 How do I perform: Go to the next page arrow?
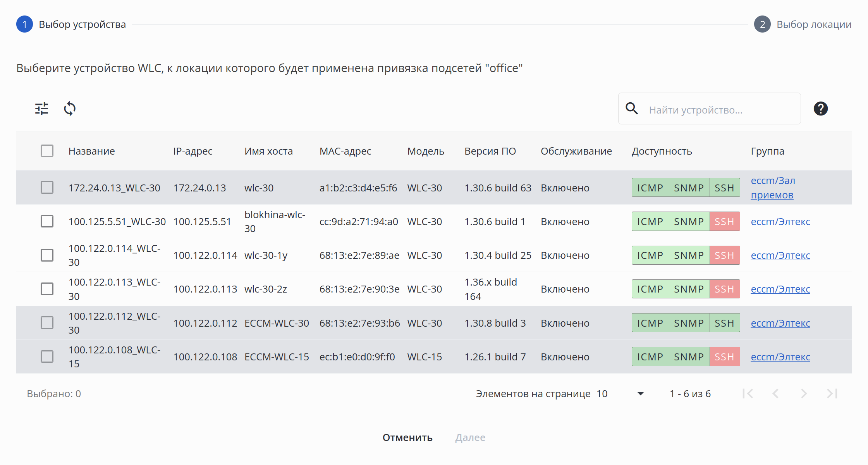coord(804,394)
